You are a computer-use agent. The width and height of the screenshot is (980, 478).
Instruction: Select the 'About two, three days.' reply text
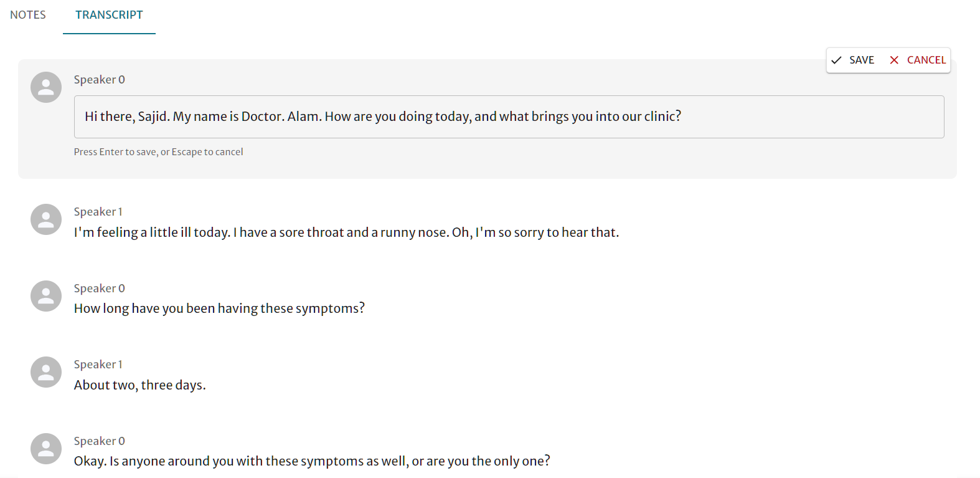(139, 385)
